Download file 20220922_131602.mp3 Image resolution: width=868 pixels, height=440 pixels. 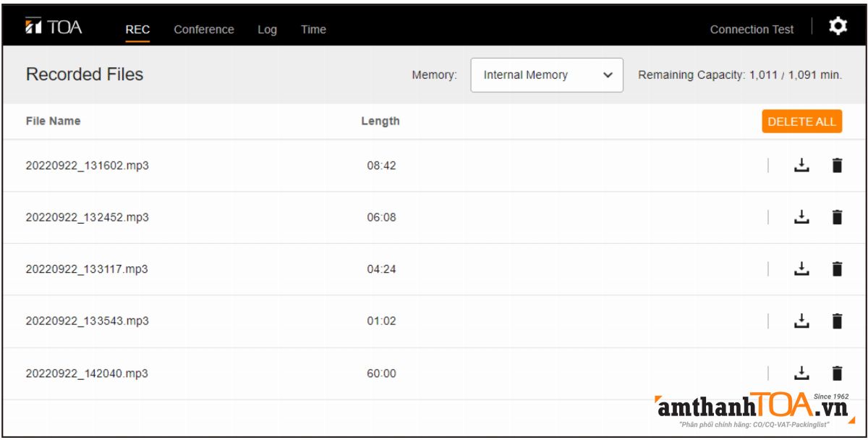pyautogui.click(x=799, y=166)
